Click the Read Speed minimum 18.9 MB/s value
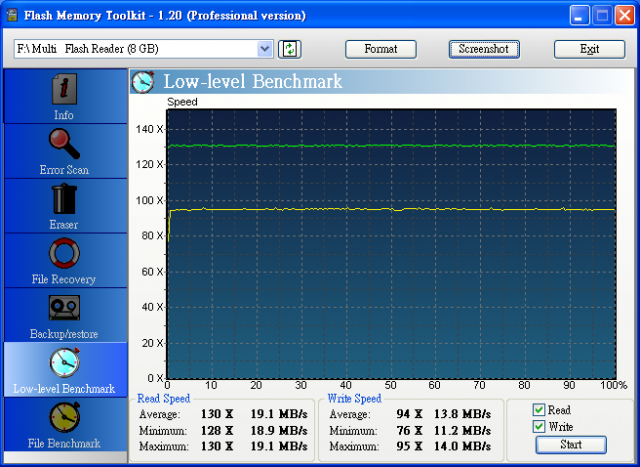This screenshot has height=467, width=640. [279, 431]
